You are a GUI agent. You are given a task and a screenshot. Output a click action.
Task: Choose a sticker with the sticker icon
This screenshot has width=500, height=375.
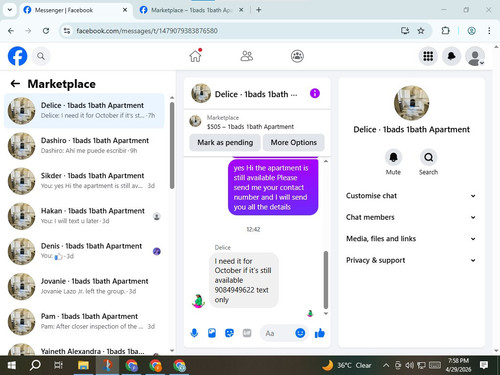(229, 333)
